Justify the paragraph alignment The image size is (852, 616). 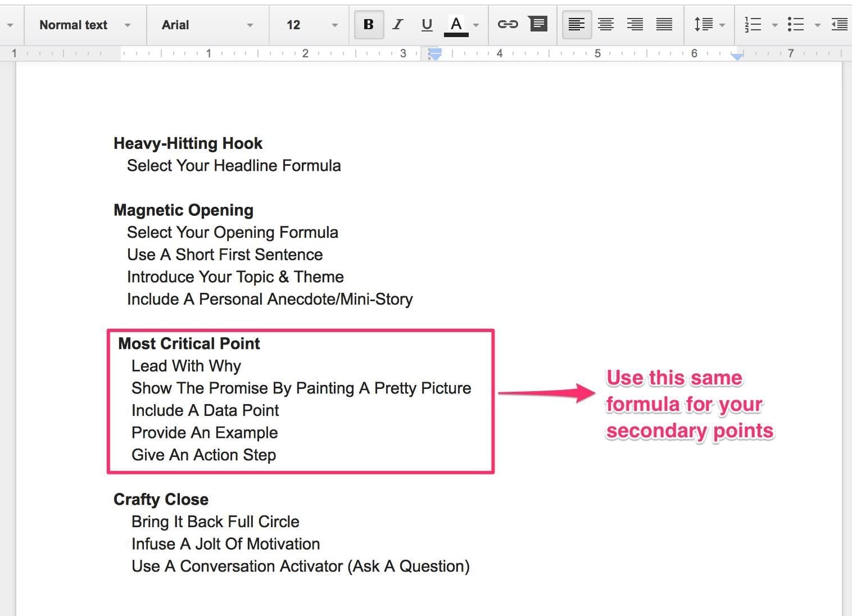[664, 24]
